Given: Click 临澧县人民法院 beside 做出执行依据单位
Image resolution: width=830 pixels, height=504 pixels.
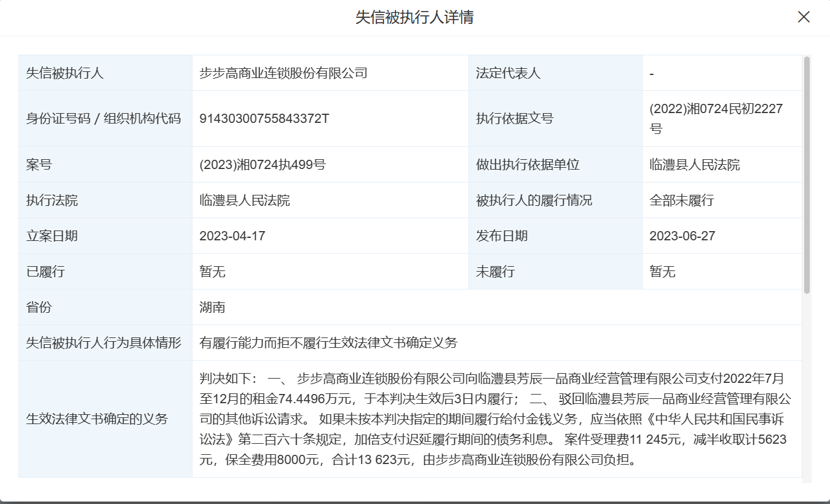Looking at the screenshot, I should 695,165.
